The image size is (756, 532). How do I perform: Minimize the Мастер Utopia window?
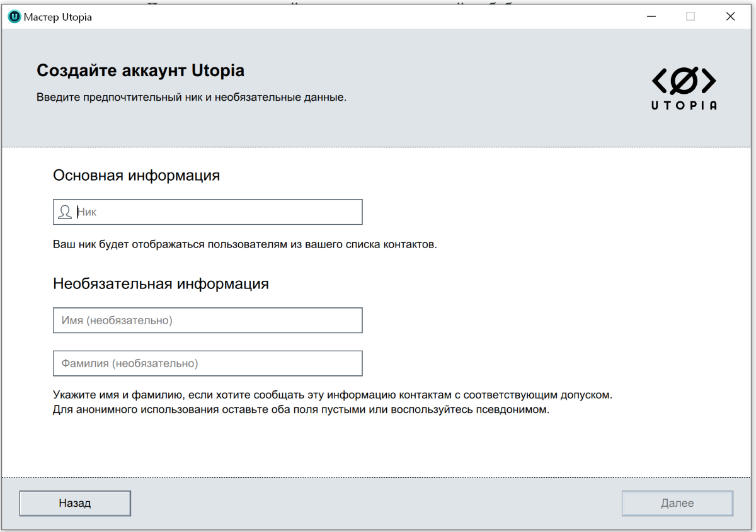(651, 17)
